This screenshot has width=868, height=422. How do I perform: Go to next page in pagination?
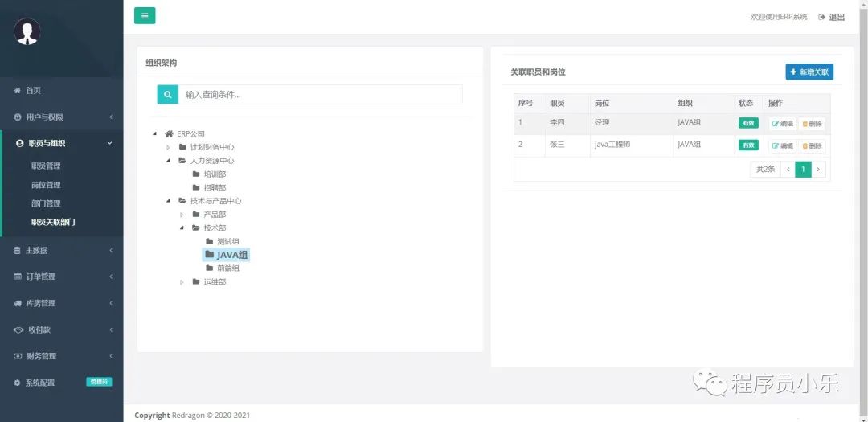(x=818, y=170)
